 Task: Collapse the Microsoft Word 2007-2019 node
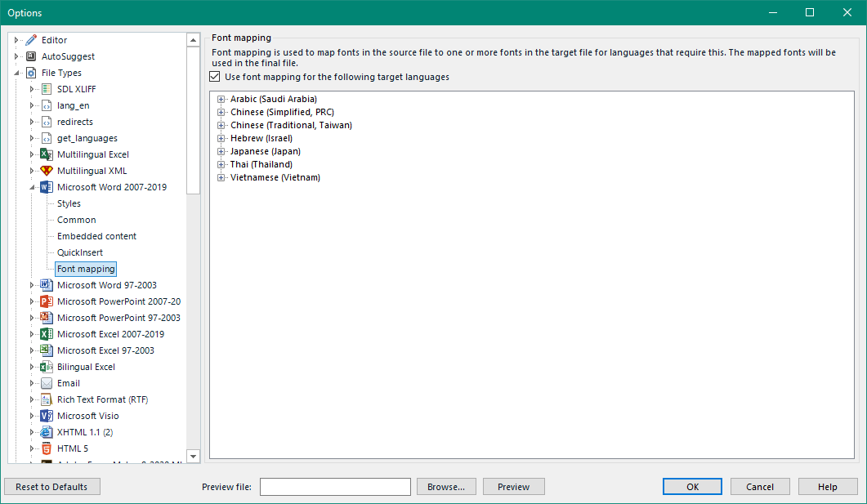point(32,187)
